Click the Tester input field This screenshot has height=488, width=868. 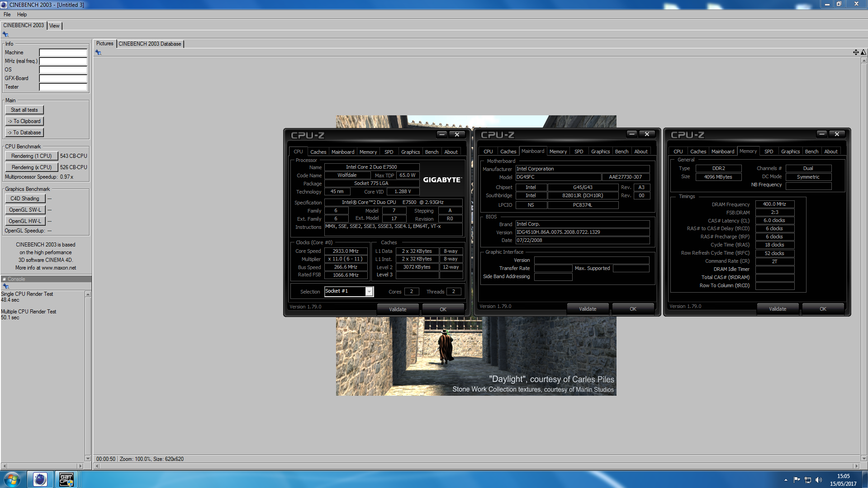(63, 87)
